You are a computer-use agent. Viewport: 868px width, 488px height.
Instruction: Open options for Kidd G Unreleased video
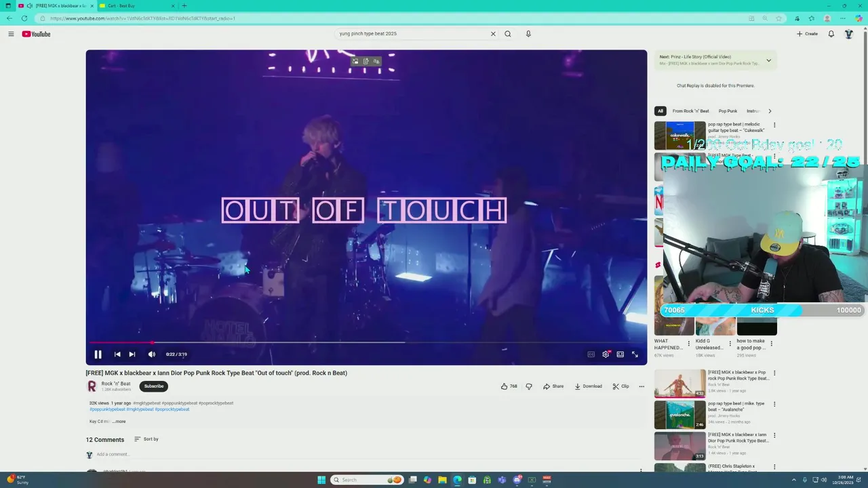[x=730, y=344]
